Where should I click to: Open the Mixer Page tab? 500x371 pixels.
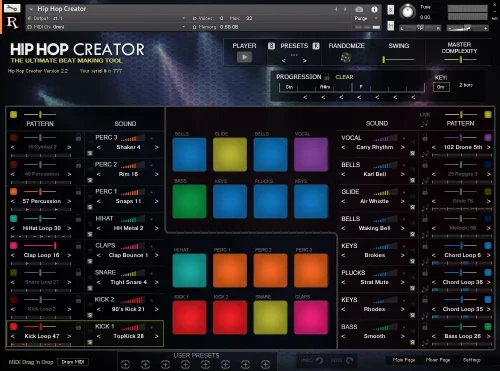438,360
